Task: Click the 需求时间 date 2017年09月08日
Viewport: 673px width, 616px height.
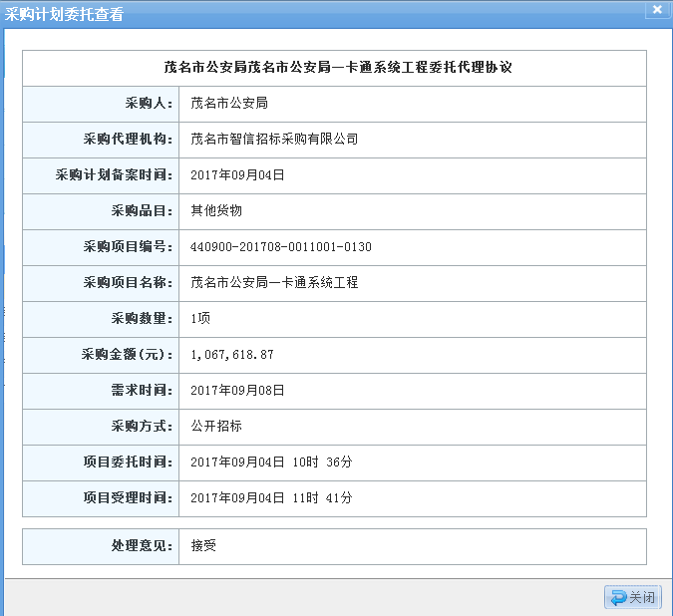Action: pyautogui.click(x=237, y=390)
